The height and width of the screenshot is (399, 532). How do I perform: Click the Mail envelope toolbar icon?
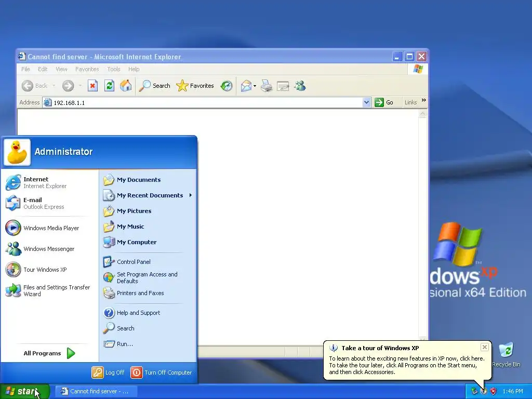246,86
